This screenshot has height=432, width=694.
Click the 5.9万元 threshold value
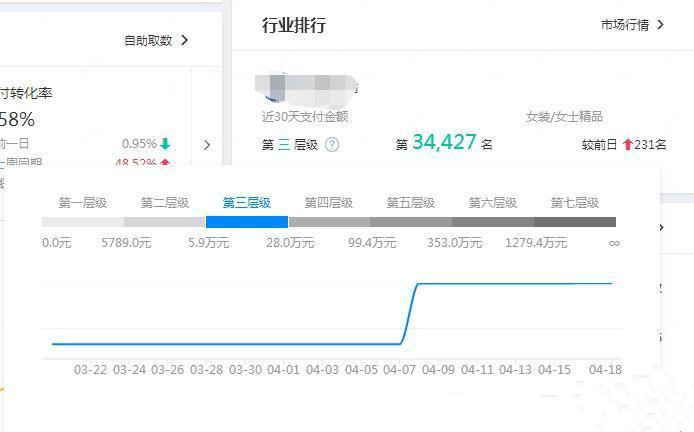click(208, 243)
